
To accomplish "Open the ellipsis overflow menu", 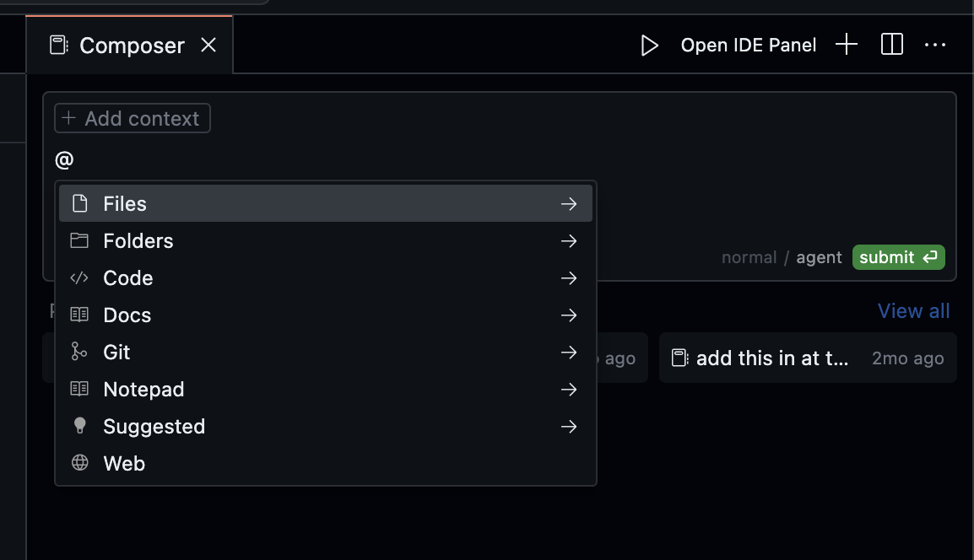I will coord(935,45).
